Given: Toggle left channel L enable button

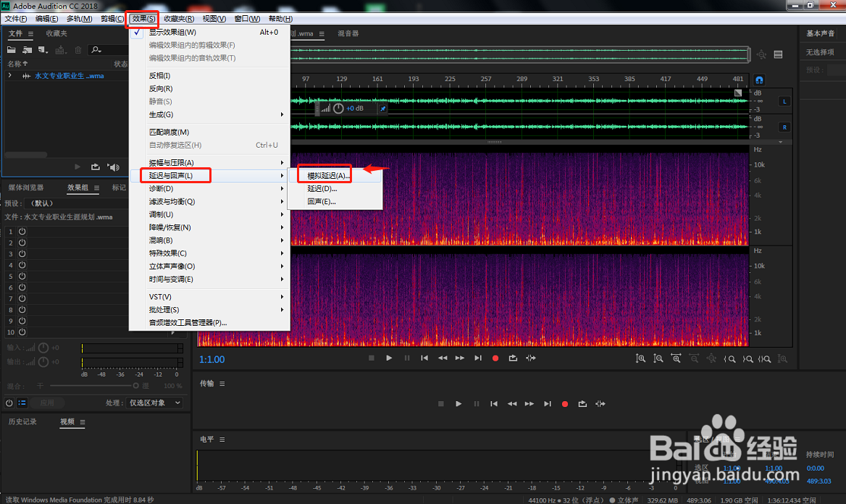Looking at the screenshot, I should 784,101.
